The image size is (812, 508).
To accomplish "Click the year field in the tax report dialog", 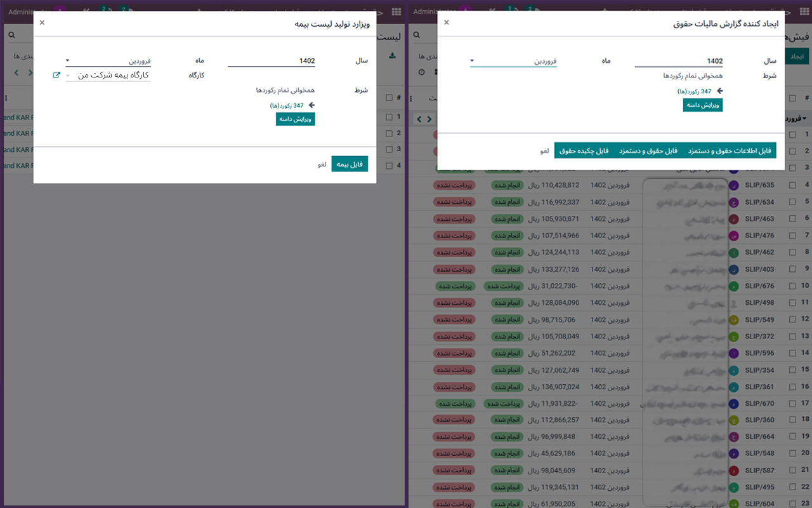I will [x=678, y=61].
